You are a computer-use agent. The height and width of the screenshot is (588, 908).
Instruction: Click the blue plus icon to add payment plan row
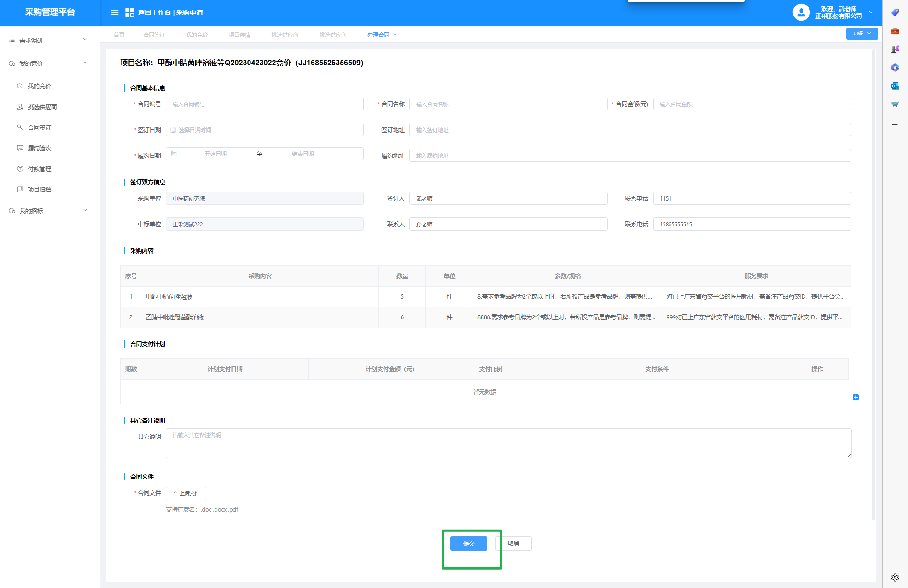(x=856, y=397)
